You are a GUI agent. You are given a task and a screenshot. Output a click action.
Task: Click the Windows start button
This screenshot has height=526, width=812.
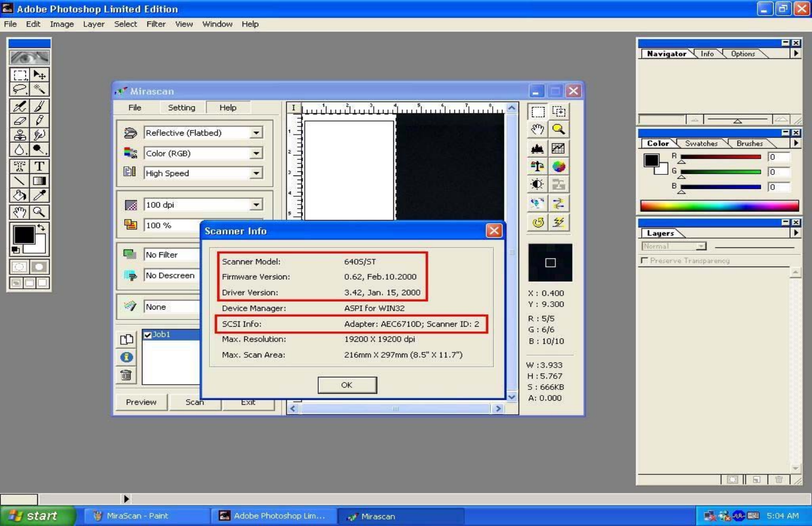coord(38,516)
